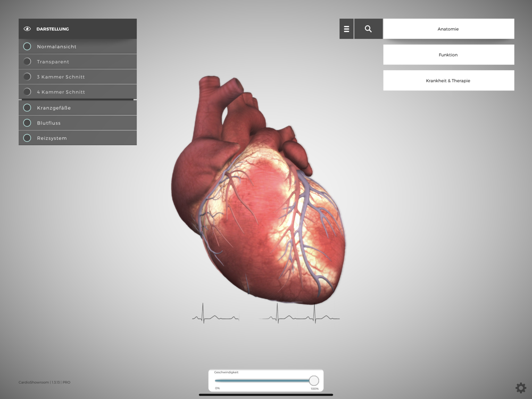
Task: Open the hamburger list menu
Action: tap(346, 29)
